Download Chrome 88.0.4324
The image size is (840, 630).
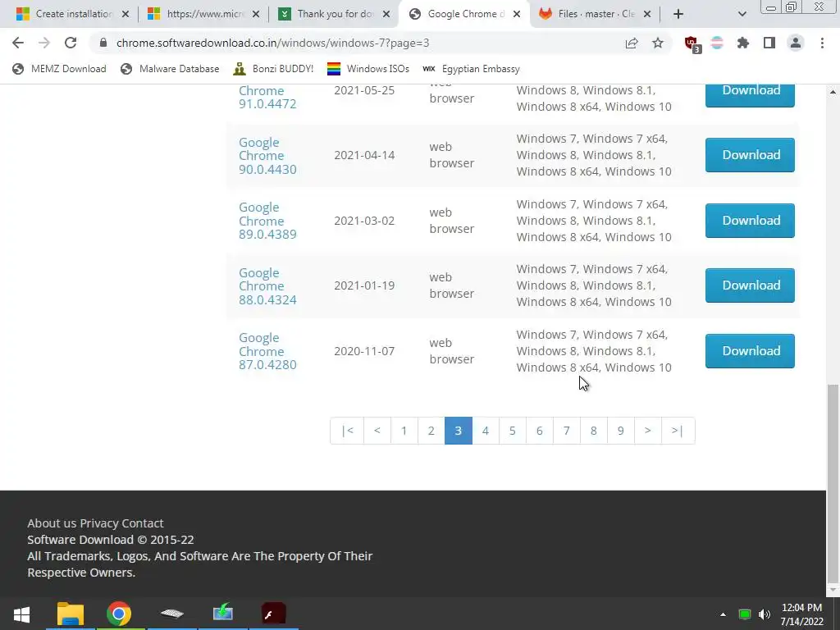point(750,285)
